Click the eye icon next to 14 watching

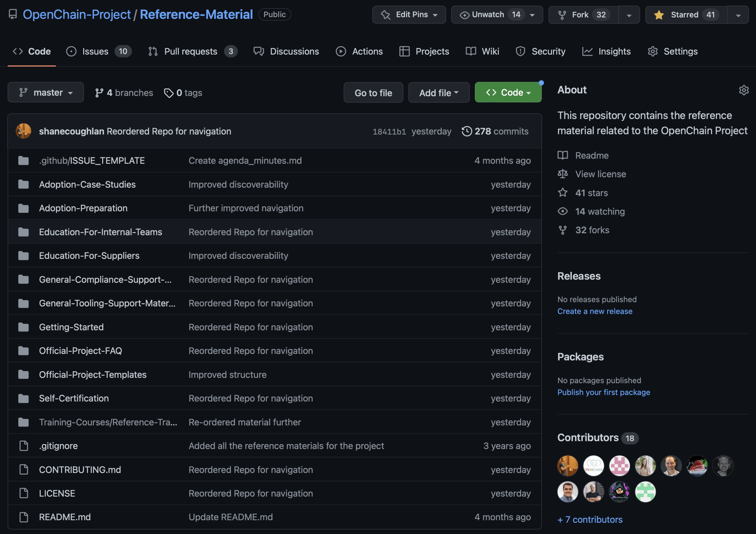click(x=563, y=211)
